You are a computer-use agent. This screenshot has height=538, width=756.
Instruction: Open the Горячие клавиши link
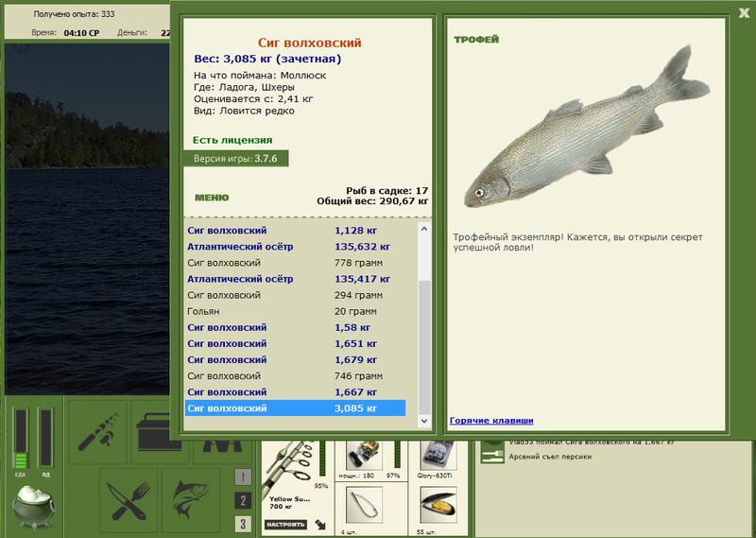pyautogui.click(x=491, y=420)
